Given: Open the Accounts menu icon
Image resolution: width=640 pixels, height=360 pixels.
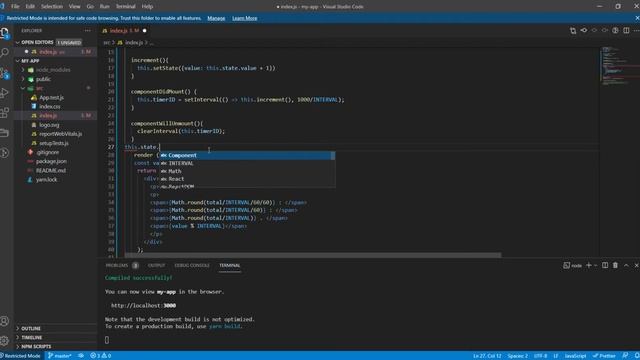Looking at the screenshot, I should point(5,321).
